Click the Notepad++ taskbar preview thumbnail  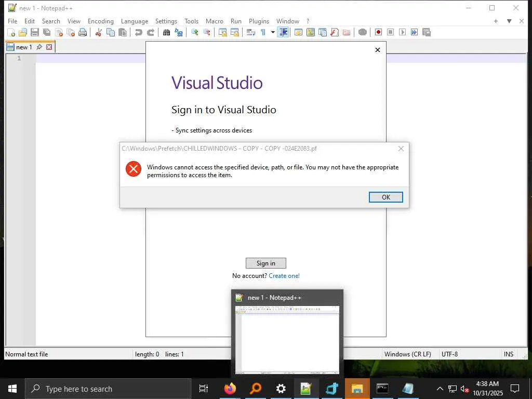tap(287, 340)
